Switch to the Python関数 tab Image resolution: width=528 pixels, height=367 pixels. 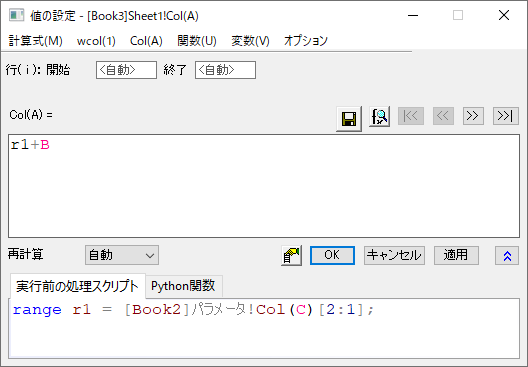(x=183, y=286)
